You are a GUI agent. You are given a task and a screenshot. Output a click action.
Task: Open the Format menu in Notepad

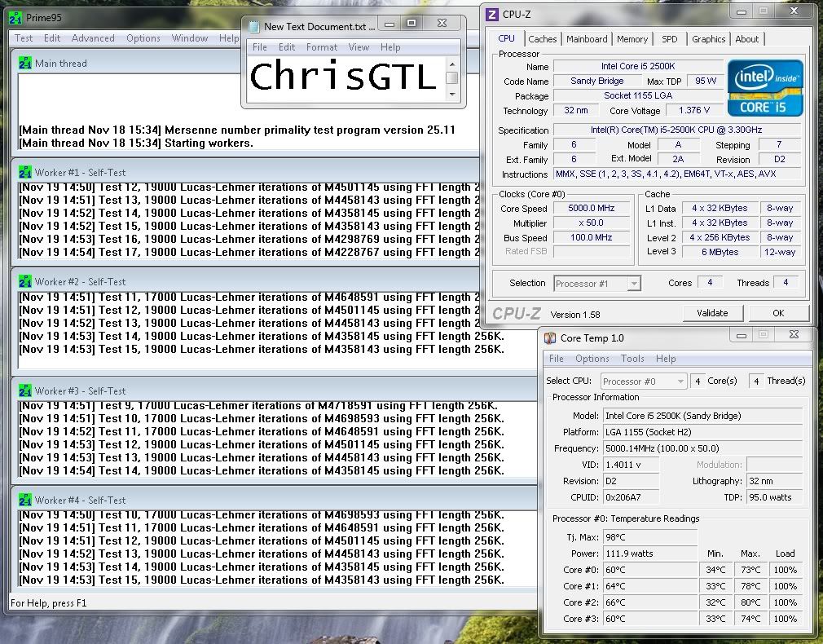pyautogui.click(x=322, y=47)
